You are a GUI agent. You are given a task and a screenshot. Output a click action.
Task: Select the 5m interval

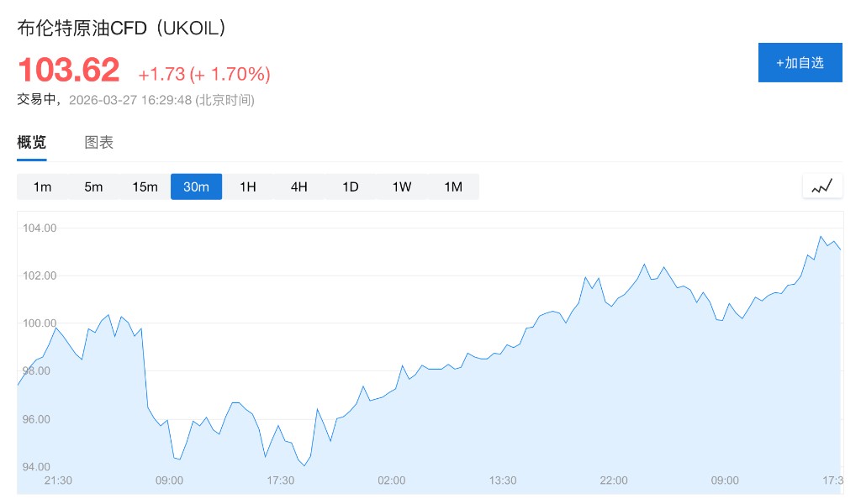93,186
